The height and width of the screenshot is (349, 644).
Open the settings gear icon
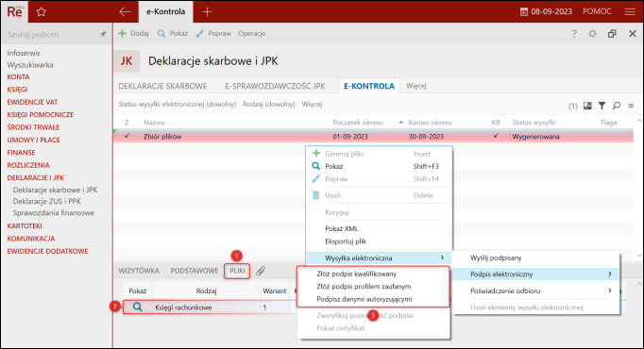(x=592, y=34)
